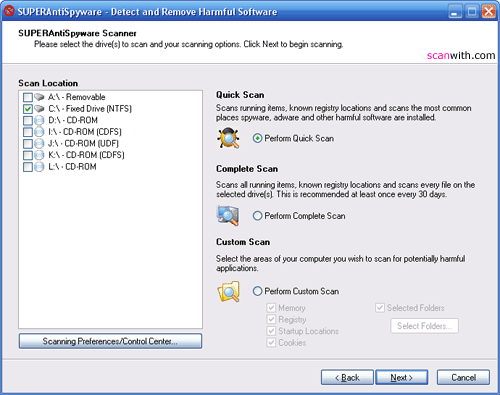Image resolution: width=500 pixels, height=395 pixels.
Task: Close the SUPERAntiSpyware window
Action: (489, 12)
